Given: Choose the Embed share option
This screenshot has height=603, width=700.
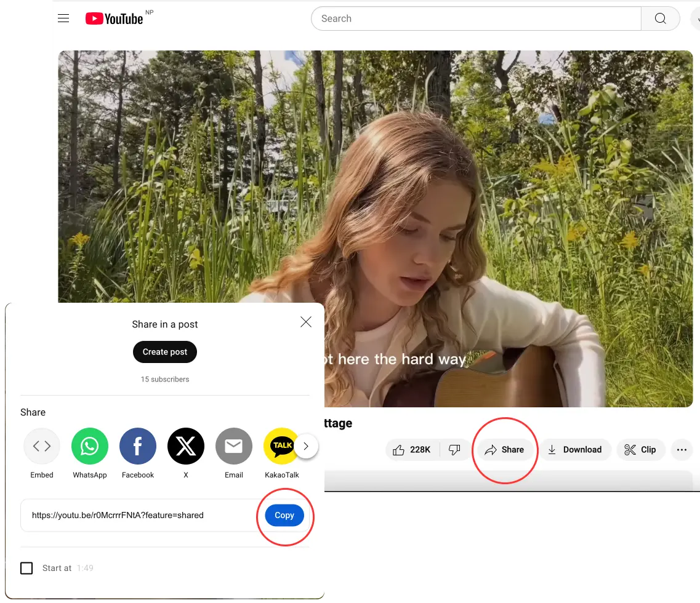Looking at the screenshot, I should tap(41, 446).
